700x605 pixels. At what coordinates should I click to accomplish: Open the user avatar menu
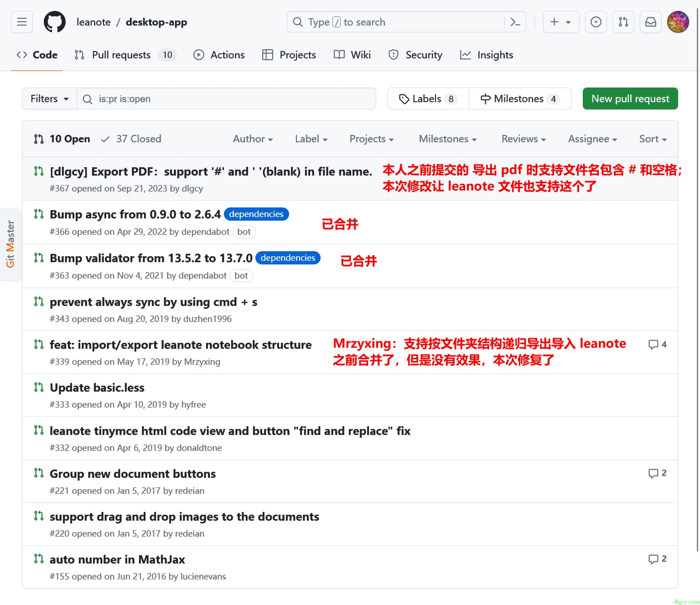pyautogui.click(x=678, y=22)
